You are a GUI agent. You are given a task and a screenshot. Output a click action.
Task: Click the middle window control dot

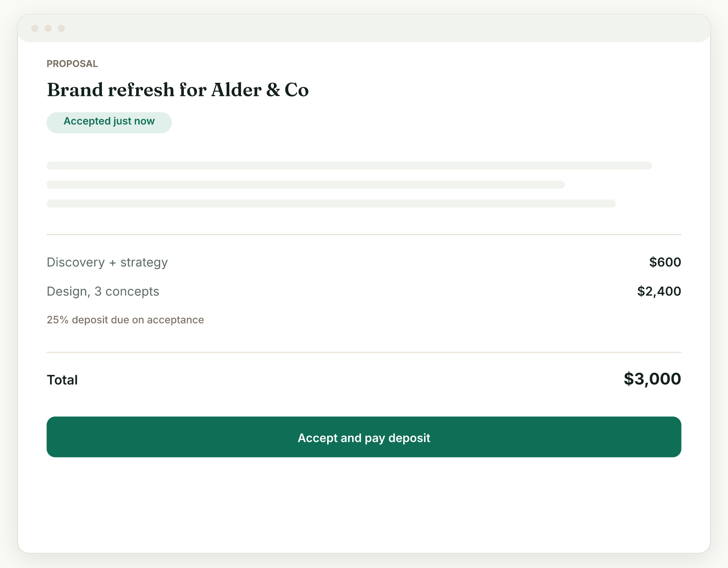[x=48, y=29]
